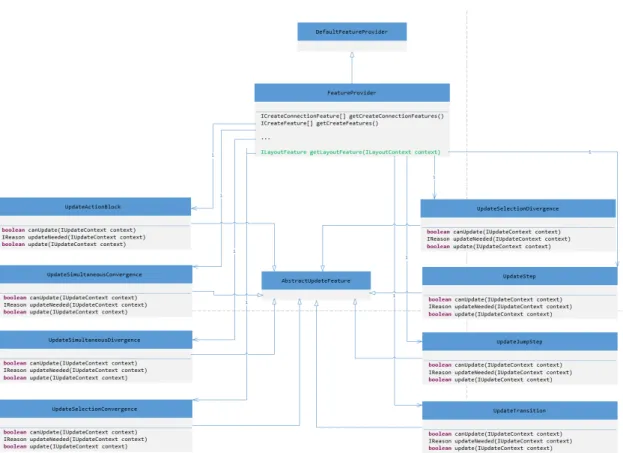Click canUpdate method in UpdateSelectionDivergence

494,232
